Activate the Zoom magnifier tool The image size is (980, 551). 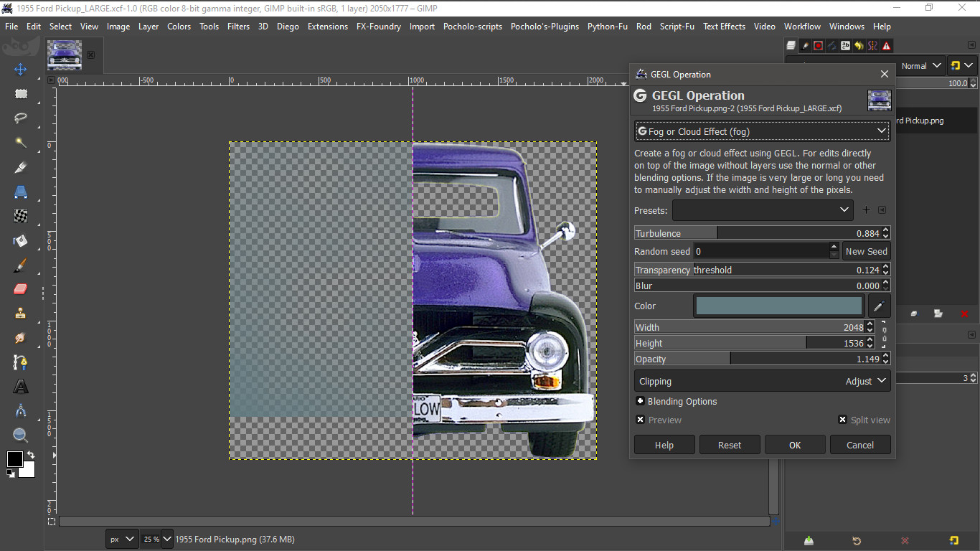tap(21, 435)
